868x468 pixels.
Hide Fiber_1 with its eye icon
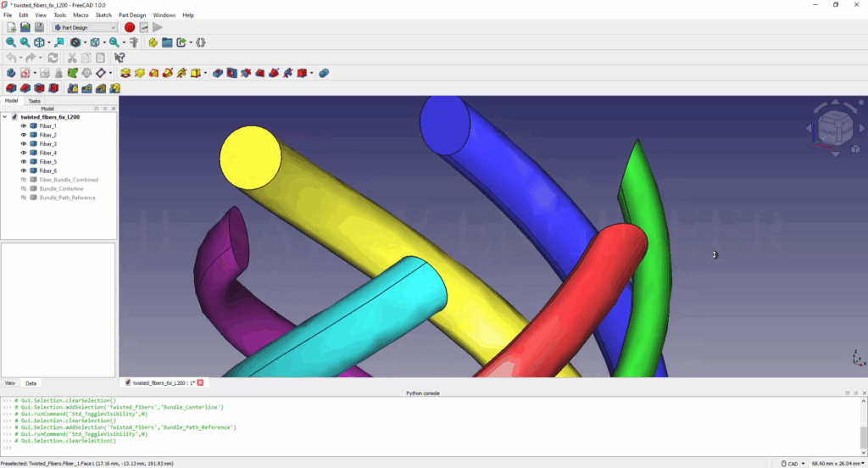(x=23, y=126)
